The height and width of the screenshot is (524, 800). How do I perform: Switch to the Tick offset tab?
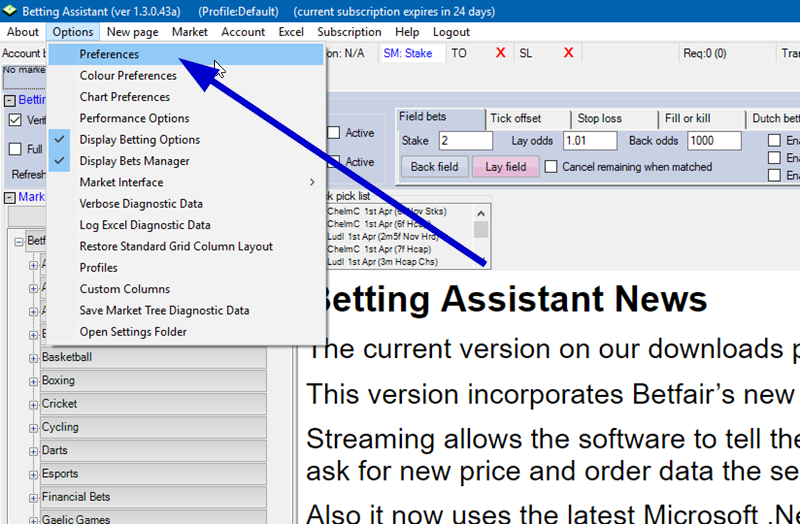529,119
